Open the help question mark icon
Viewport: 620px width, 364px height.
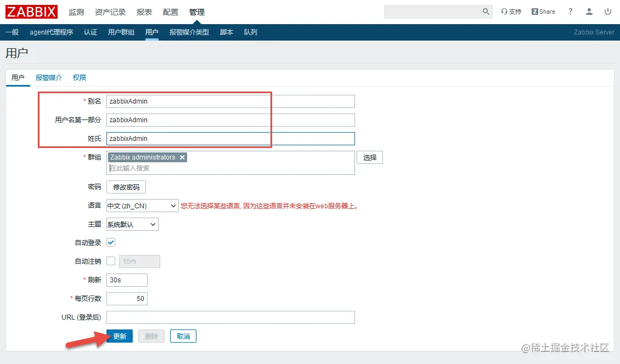570,12
